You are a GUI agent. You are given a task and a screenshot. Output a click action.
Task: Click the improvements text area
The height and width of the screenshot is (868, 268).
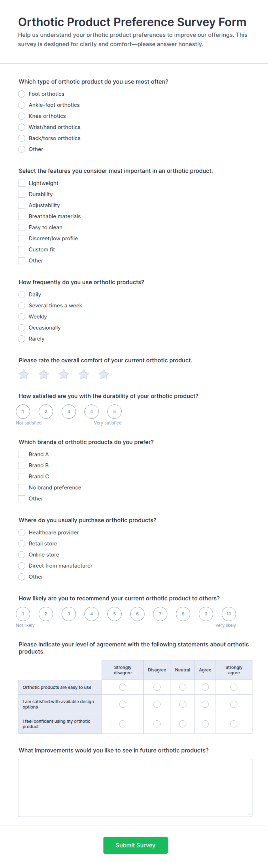point(135,788)
